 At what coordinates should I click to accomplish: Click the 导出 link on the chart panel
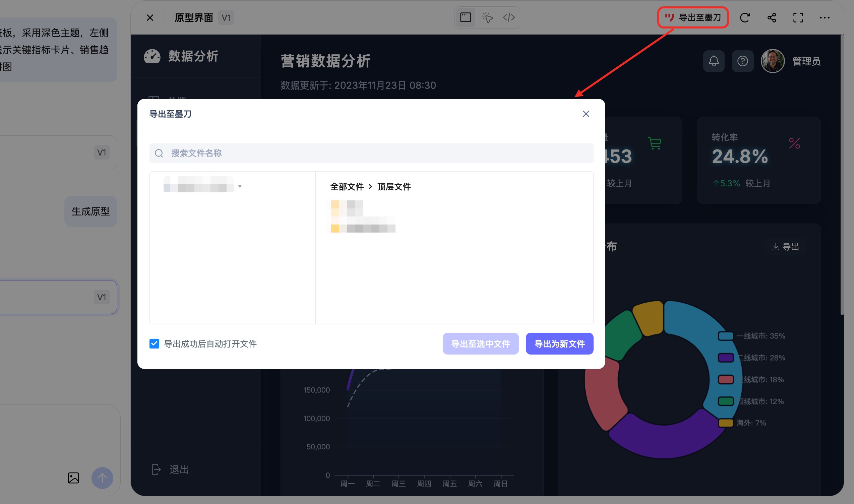click(x=785, y=247)
